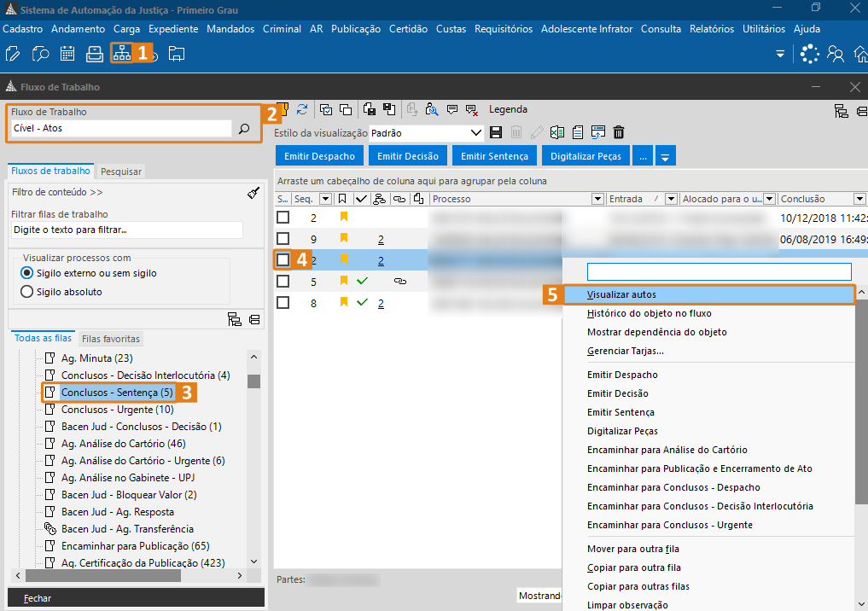Image resolution: width=868 pixels, height=611 pixels.
Task: Click the export to Excel icon
Action: coord(557,132)
